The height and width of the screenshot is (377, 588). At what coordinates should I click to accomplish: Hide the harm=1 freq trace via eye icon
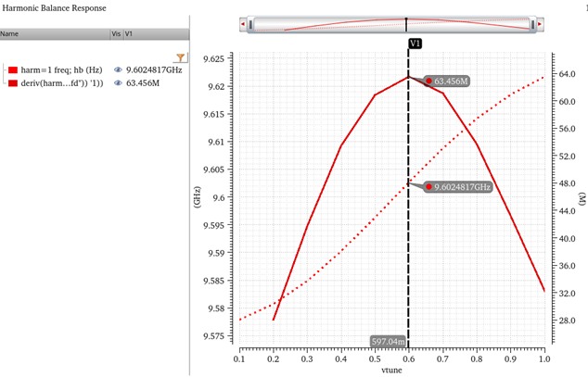[118, 69]
